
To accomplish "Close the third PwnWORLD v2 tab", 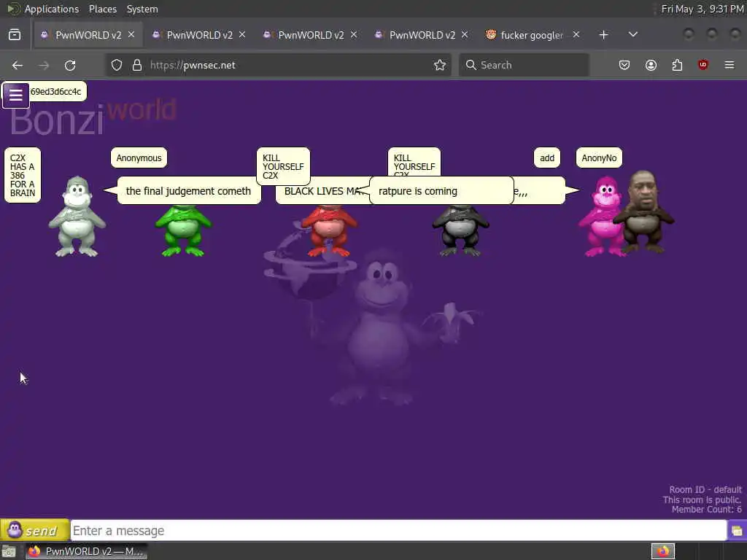I will (x=354, y=35).
